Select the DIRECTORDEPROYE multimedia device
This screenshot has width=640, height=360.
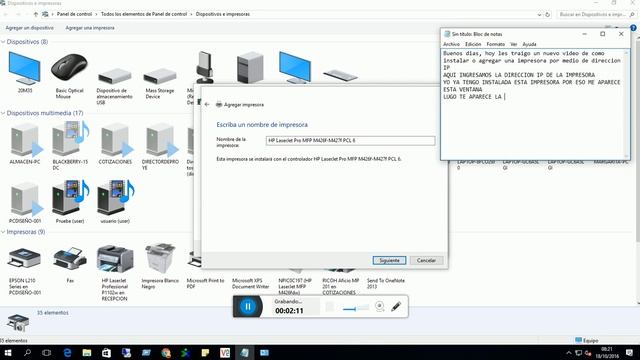pyautogui.click(x=161, y=140)
